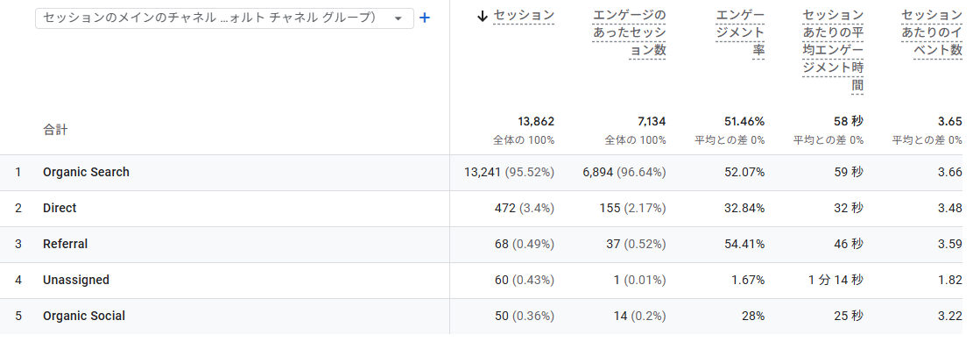The height and width of the screenshot is (349, 980).
Task: Click the descending sort arrow icon
Action: coord(482,17)
